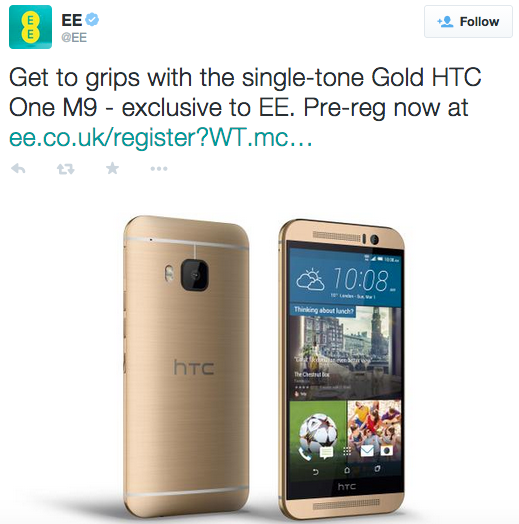Click the mail envelope icon on phone
Screen dimensions: 519x524
(x=367, y=451)
